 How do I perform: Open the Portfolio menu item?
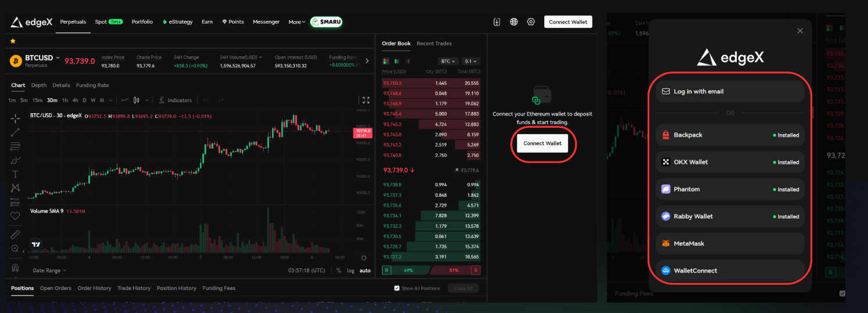point(142,21)
